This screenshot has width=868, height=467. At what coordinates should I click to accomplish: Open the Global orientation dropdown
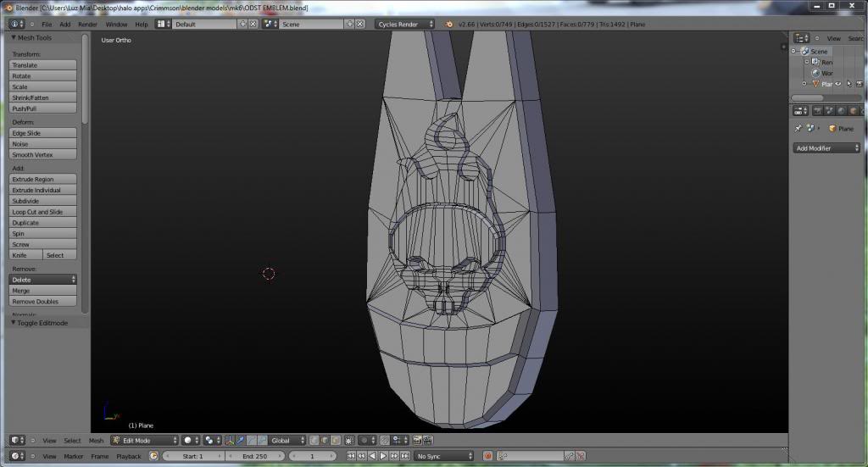point(287,441)
